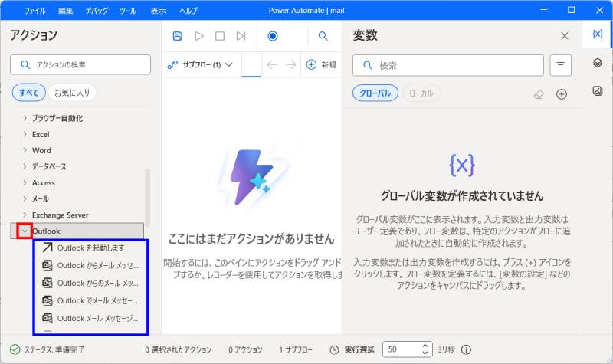This screenshot has width=613, height=364.
Task: Start the recorder with the circle icon
Action: [273, 36]
